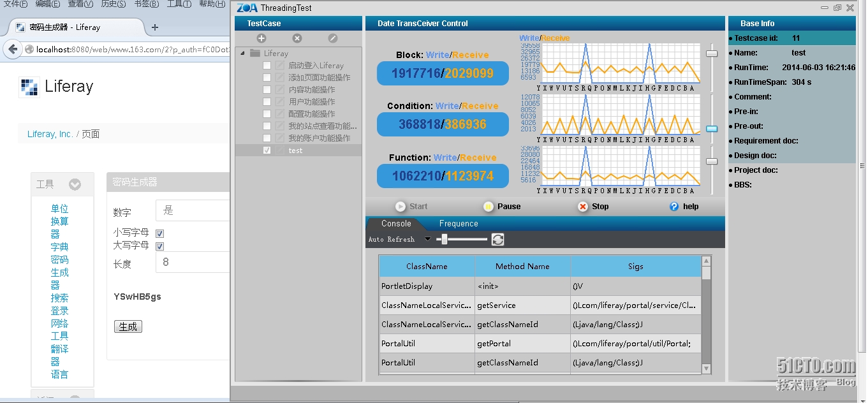
Task: Open the 书签 menu in Firefox
Action: (146, 4)
